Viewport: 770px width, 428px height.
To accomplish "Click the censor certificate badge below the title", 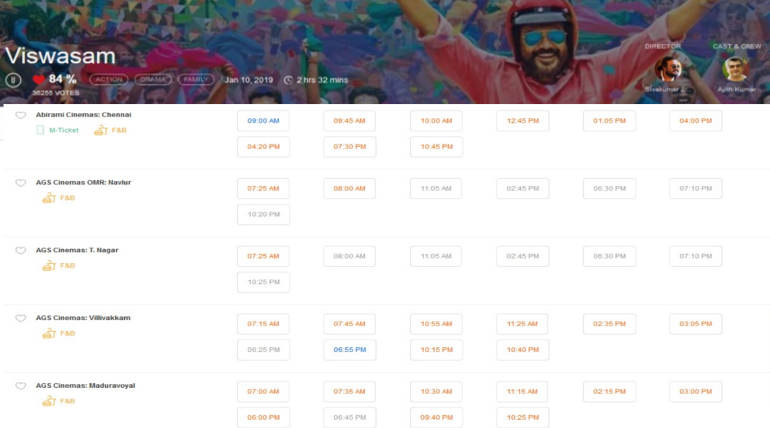I will pos(13,80).
